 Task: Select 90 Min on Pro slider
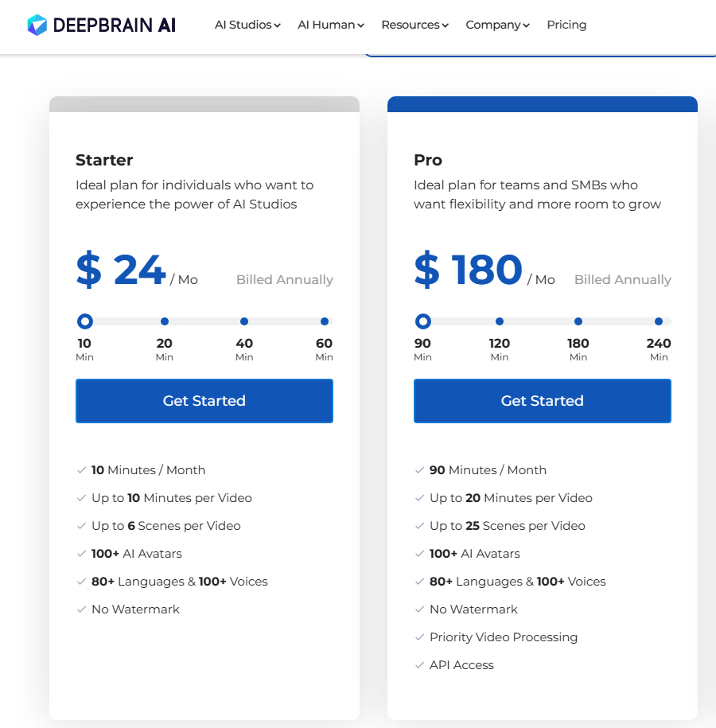423,321
